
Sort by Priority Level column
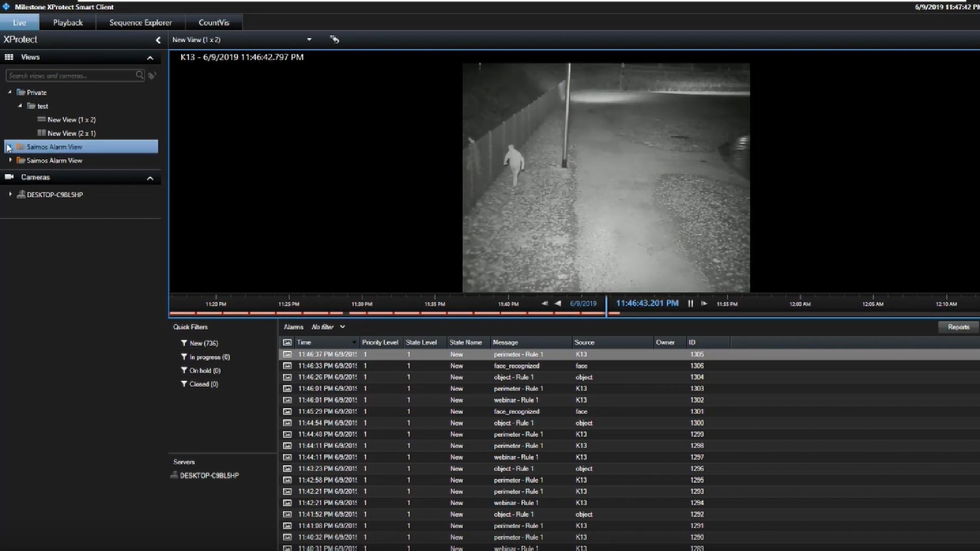pyautogui.click(x=381, y=342)
